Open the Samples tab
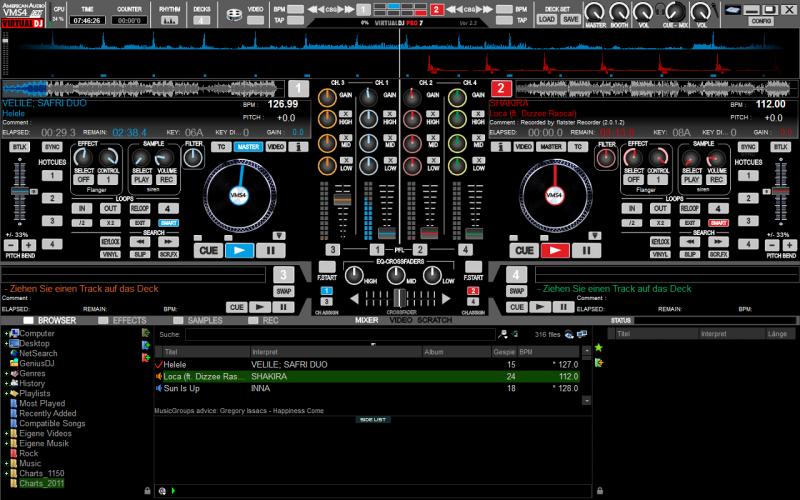This screenshot has width=800, height=500. 204,320
